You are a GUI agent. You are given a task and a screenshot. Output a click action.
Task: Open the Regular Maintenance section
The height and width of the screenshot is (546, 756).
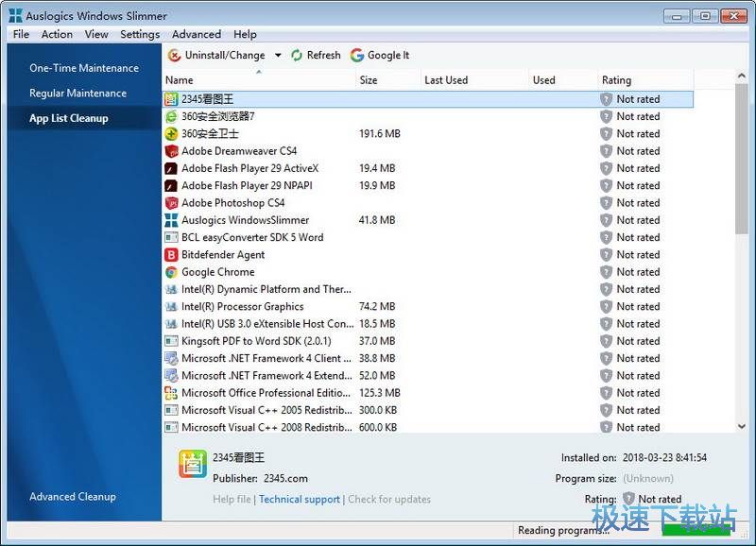pyautogui.click(x=77, y=94)
